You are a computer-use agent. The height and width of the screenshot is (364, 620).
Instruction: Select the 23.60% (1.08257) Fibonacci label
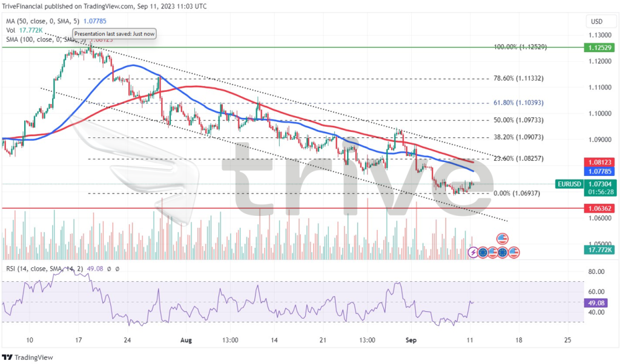pyautogui.click(x=518, y=158)
